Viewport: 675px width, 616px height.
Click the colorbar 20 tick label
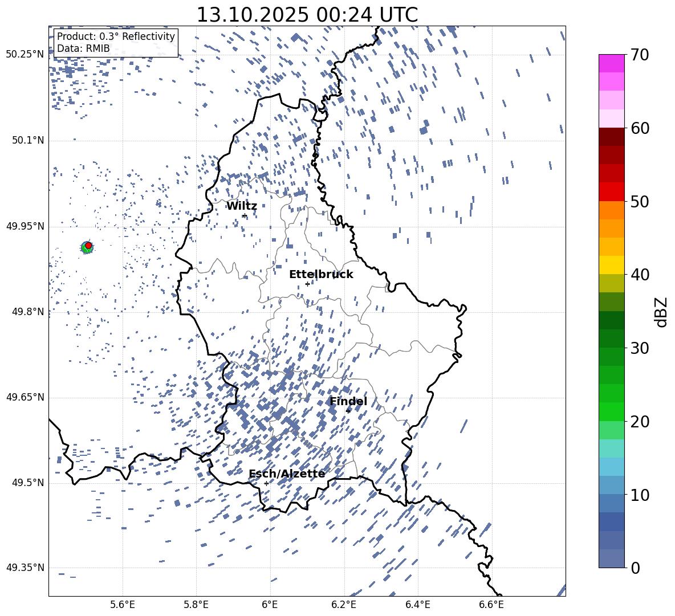[640, 421]
